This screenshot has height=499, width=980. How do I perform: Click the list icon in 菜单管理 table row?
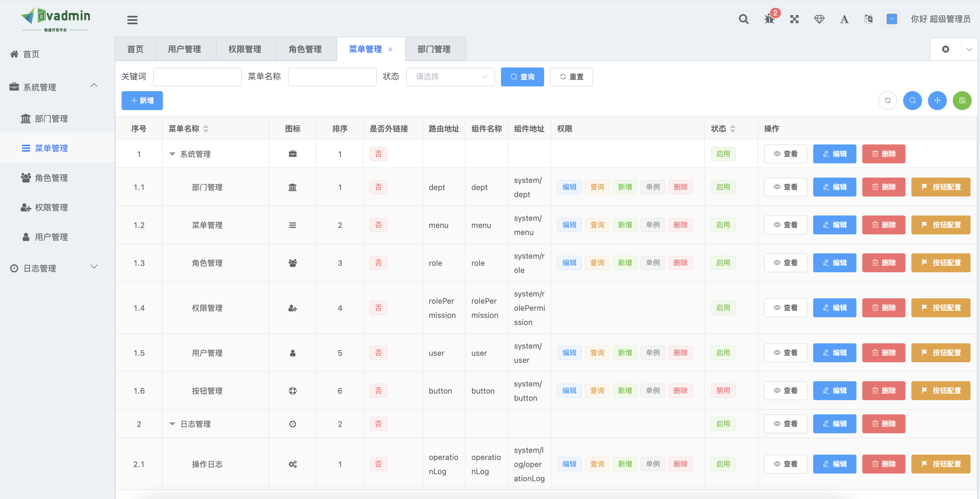(x=292, y=225)
